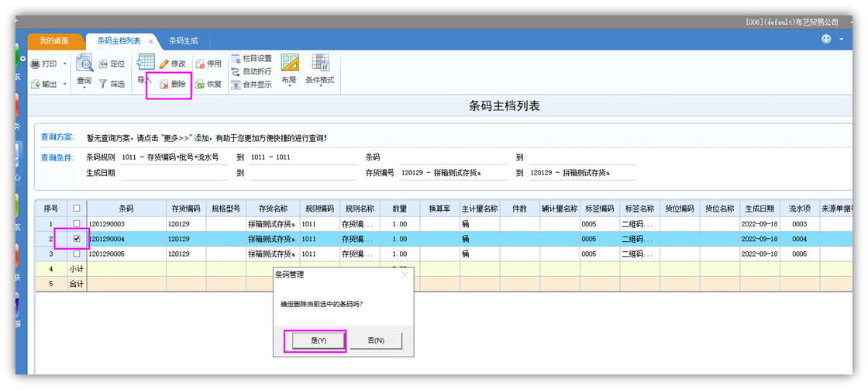Click the 条码 column header
The height and width of the screenshot is (390, 868).
click(x=127, y=209)
